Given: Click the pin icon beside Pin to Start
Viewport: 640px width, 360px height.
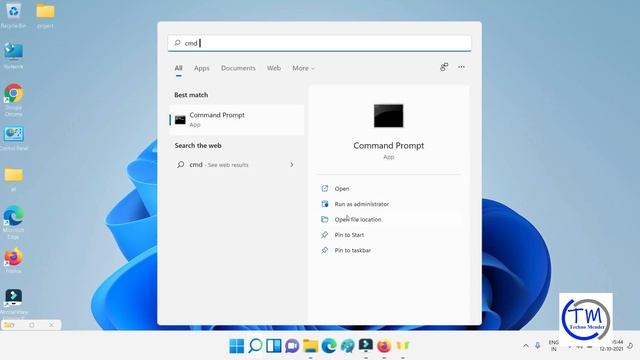Looking at the screenshot, I should coord(324,235).
